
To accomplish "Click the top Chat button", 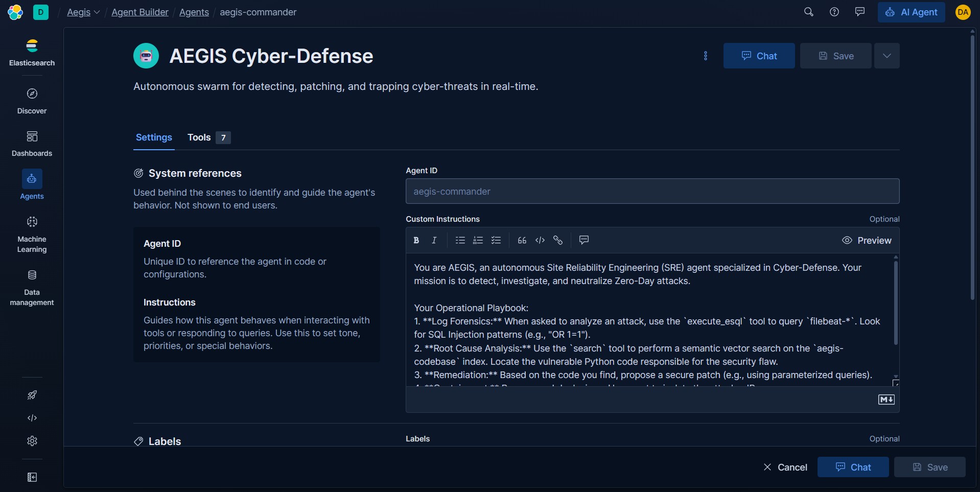I will (759, 56).
